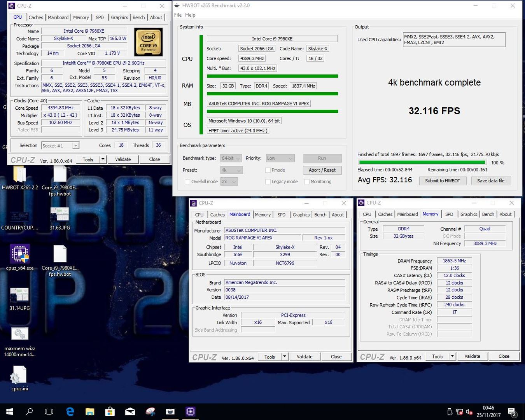Click the Abort / Reset button
The image size is (525, 420).
(x=322, y=170)
